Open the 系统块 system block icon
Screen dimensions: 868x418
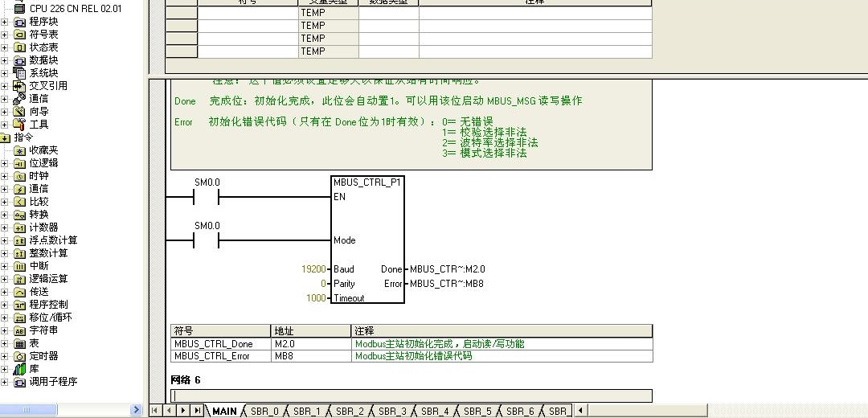[x=19, y=72]
